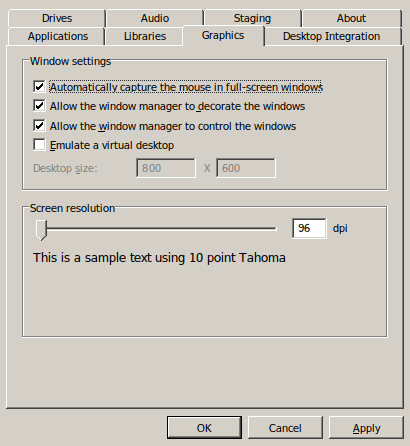
Task: Disable automatic mouse capture in full-screen windows
Action: pyautogui.click(x=39, y=87)
